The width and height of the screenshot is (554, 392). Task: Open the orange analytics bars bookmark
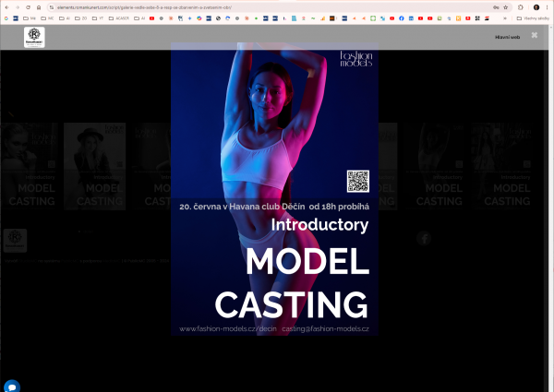coord(322,18)
